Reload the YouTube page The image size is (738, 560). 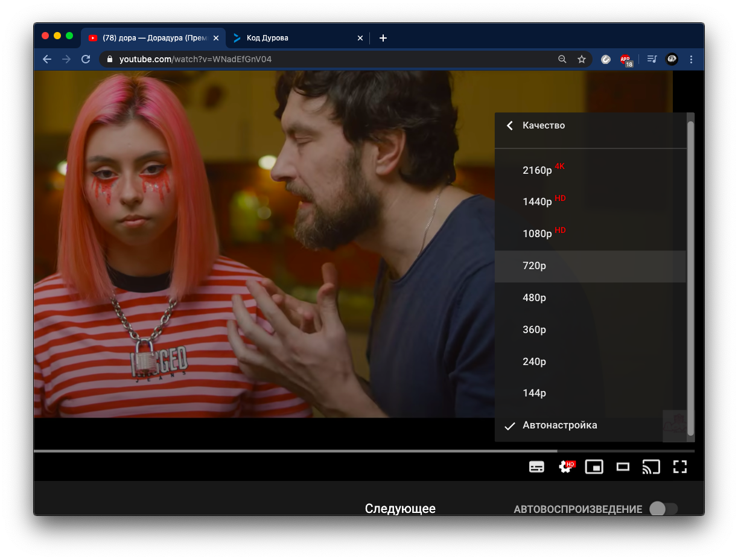click(x=86, y=59)
